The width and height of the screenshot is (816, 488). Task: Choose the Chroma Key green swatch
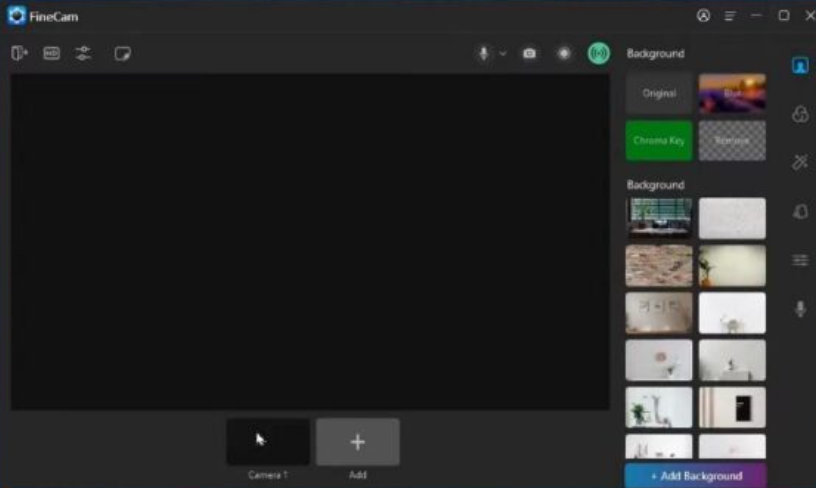pos(659,141)
